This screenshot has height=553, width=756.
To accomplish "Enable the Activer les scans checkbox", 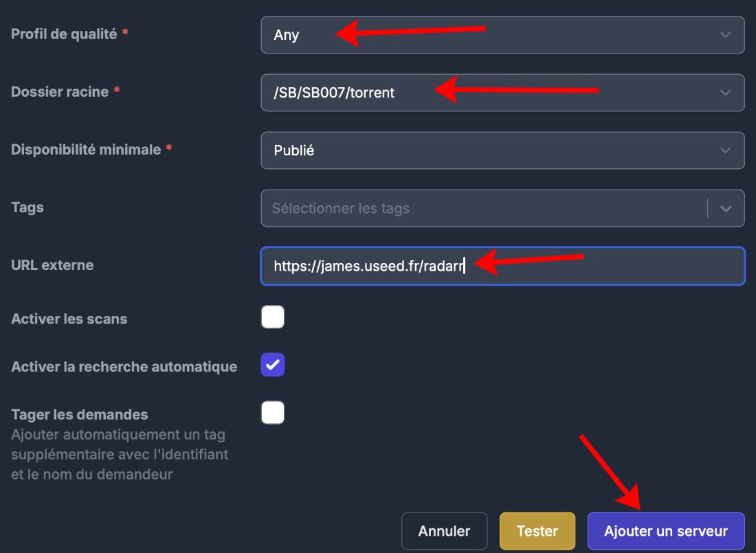I will tap(273, 317).
